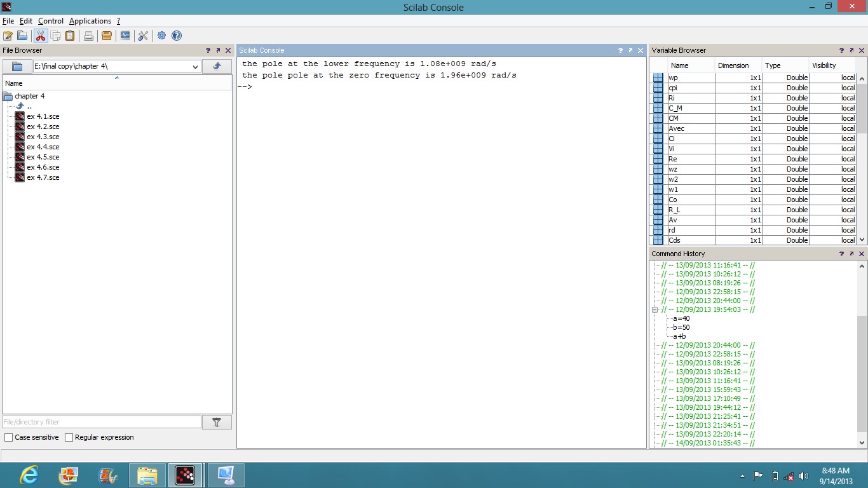The width and height of the screenshot is (868, 488).
Task: Open the Applications menu
Action: point(90,21)
